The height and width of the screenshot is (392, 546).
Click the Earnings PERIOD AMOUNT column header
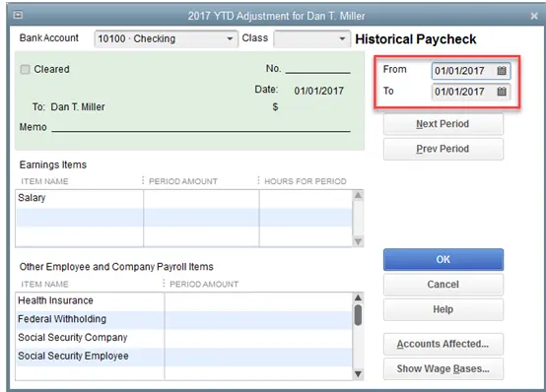(x=183, y=181)
